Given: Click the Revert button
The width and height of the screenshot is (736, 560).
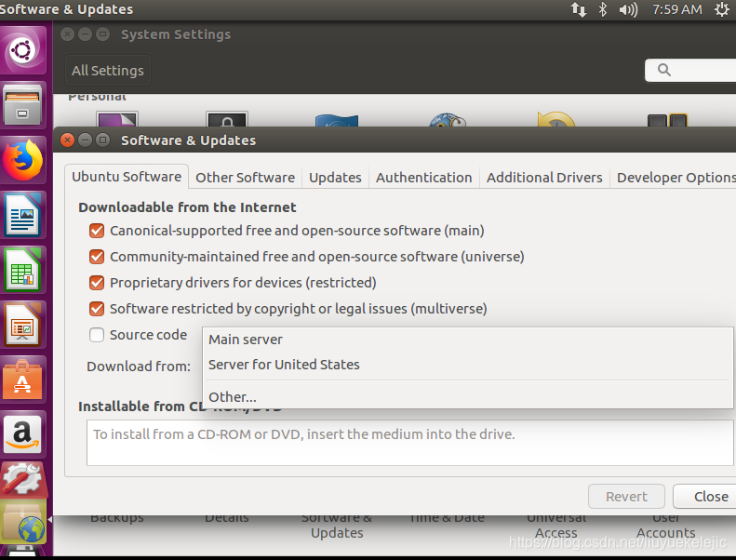Looking at the screenshot, I should pos(626,496).
